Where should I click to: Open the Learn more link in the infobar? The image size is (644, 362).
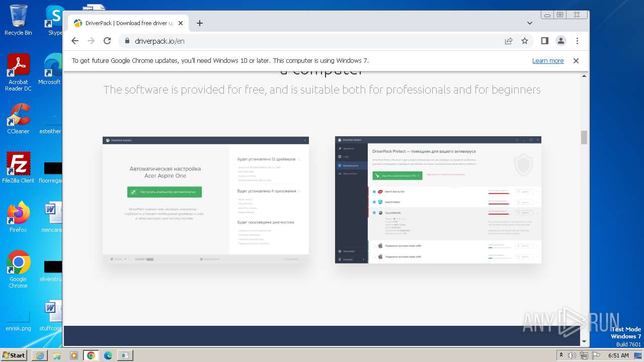[548, 61]
